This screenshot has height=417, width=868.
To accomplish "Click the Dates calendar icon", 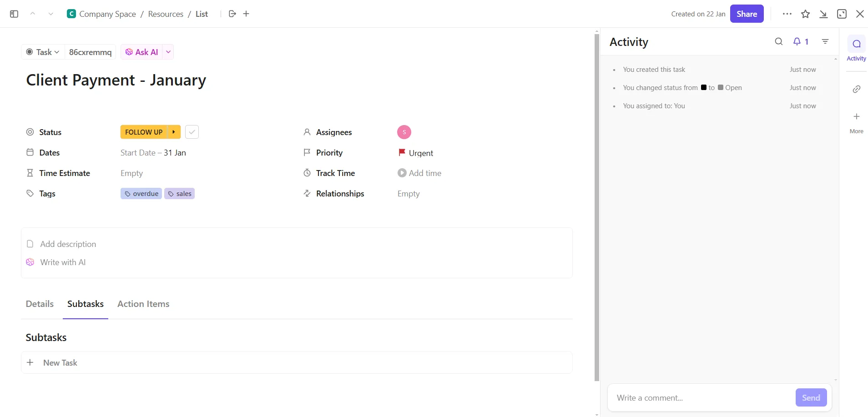I will (x=30, y=152).
